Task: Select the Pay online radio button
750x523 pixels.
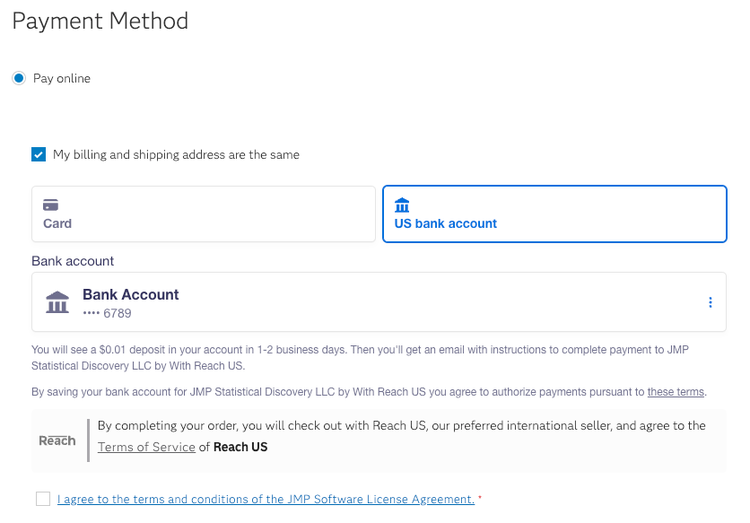Action: coord(19,78)
